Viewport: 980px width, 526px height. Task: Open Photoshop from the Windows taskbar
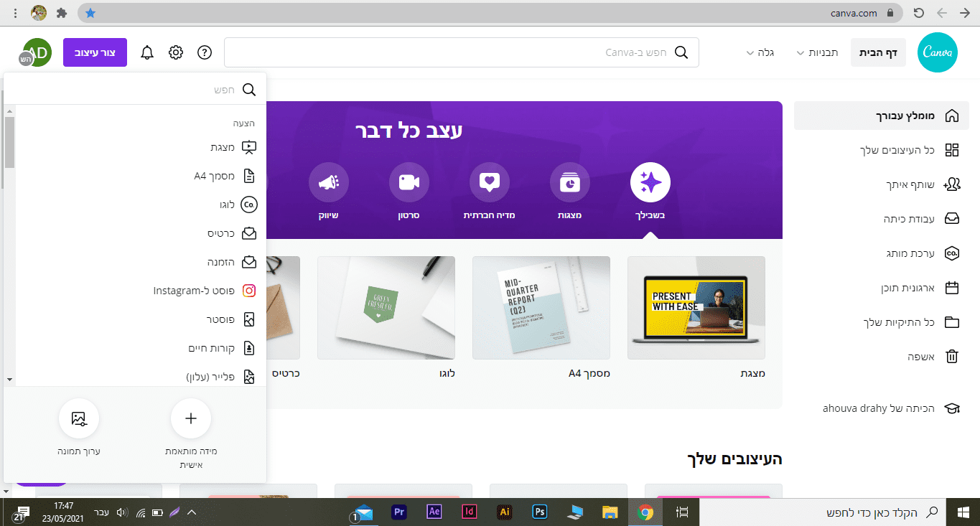click(x=539, y=512)
